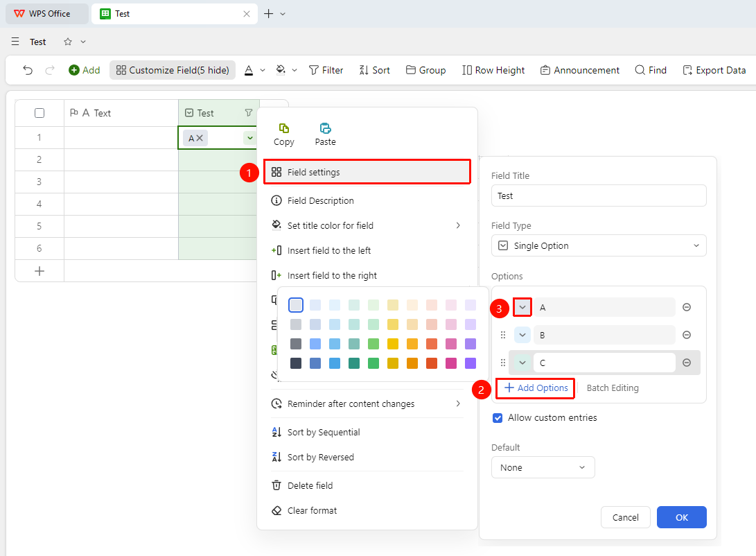Toggle the Allow custom entries checkbox
This screenshot has width=756, height=556.
(498, 418)
